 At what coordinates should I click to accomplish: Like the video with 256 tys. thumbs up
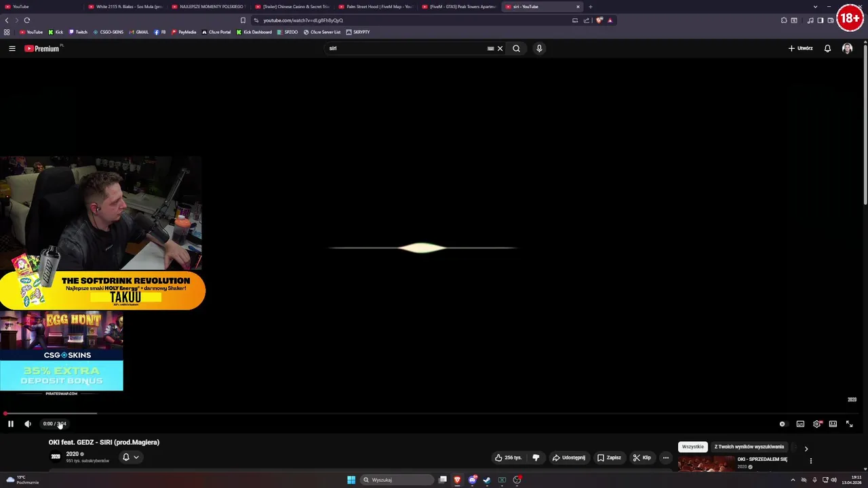click(x=508, y=457)
